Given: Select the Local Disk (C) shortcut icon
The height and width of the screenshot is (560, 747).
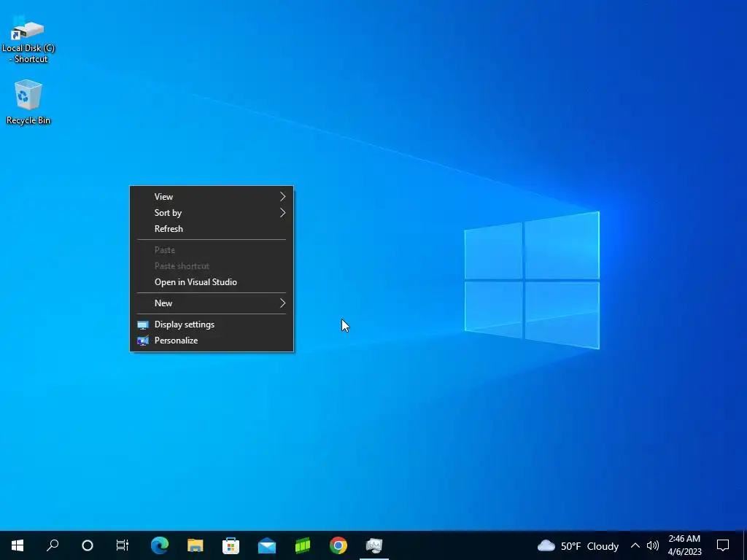Looking at the screenshot, I should (x=28, y=40).
